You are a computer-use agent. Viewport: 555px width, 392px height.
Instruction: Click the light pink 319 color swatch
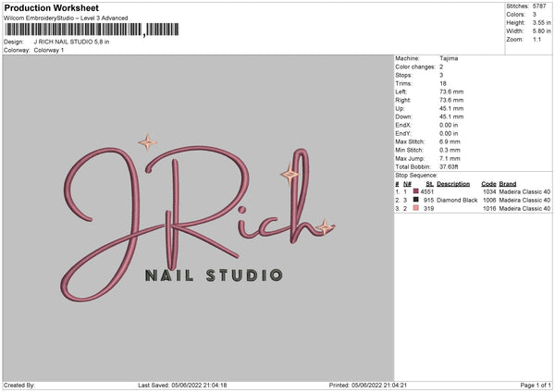(x=416, y=208)
